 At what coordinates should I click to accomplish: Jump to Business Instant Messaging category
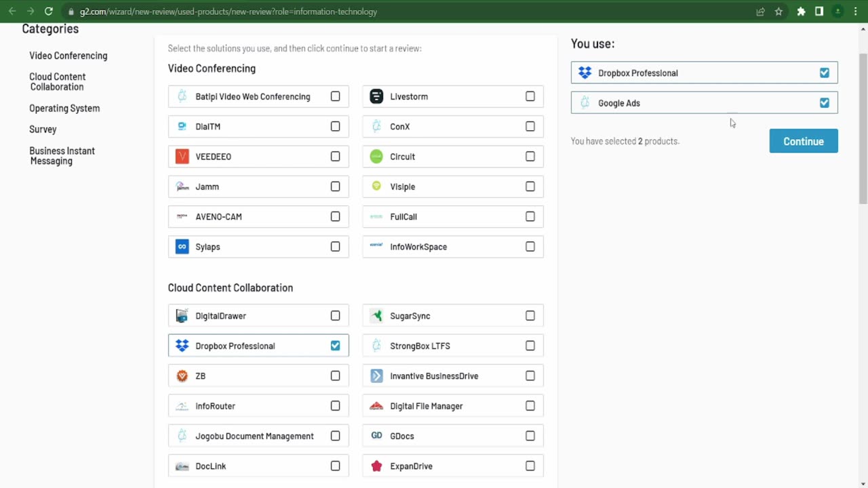click(62, 156)
